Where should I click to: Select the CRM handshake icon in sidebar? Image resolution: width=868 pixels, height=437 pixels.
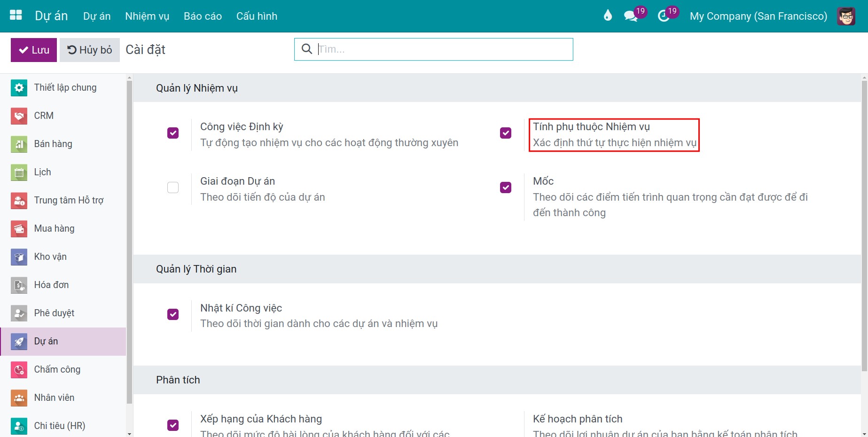19,116
